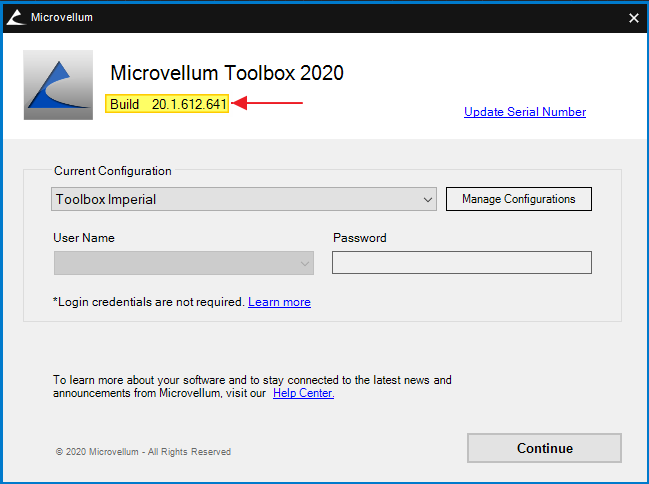Click the Password label
This screenshot has height=484, width=649.
pos(360,238)
